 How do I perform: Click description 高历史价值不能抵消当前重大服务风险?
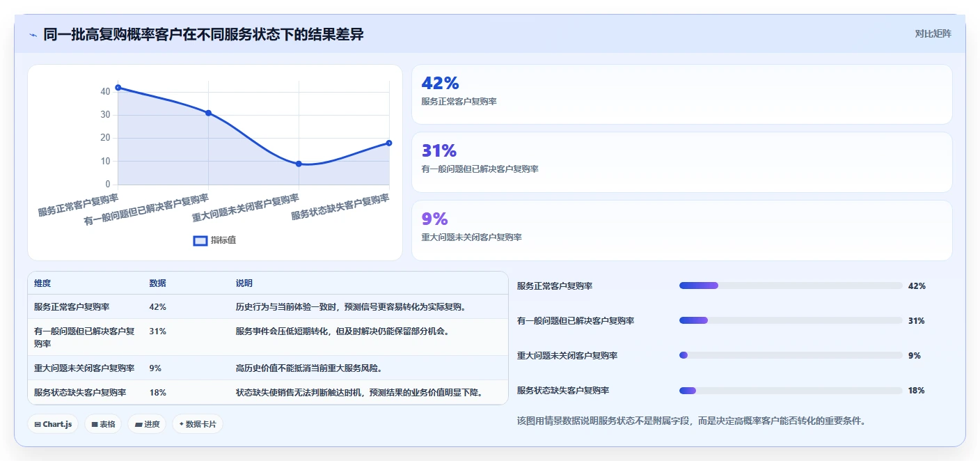[x=309, y=368]
